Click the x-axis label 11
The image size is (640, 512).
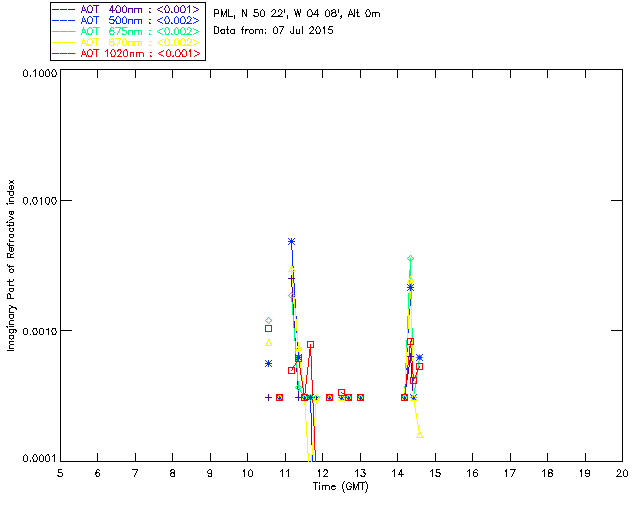pyautogui.click(x=285, y=473)
